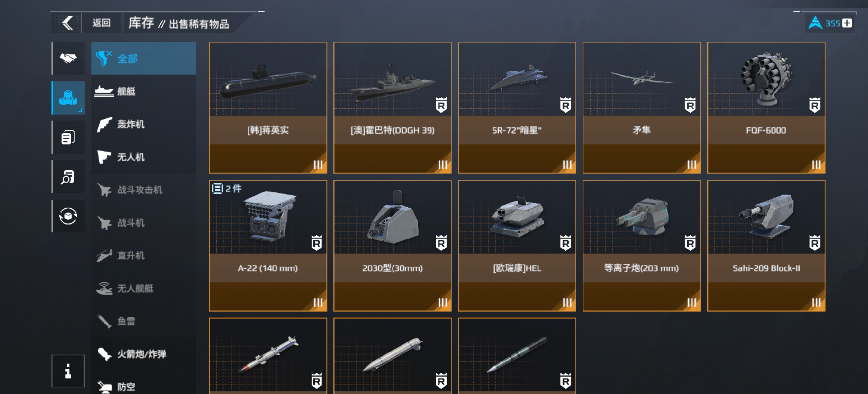
Task: Select the FQF-6000 item card
Action: point(766,108)
